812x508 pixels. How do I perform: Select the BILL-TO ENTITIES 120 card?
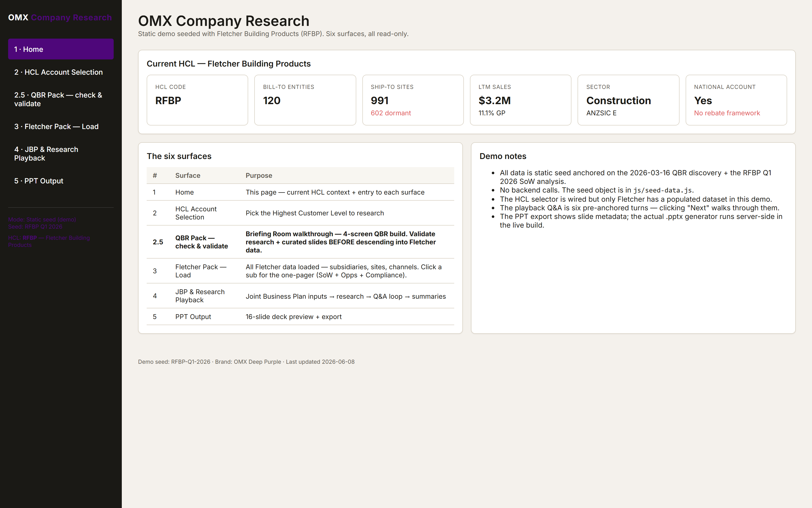tap(305, 100)
